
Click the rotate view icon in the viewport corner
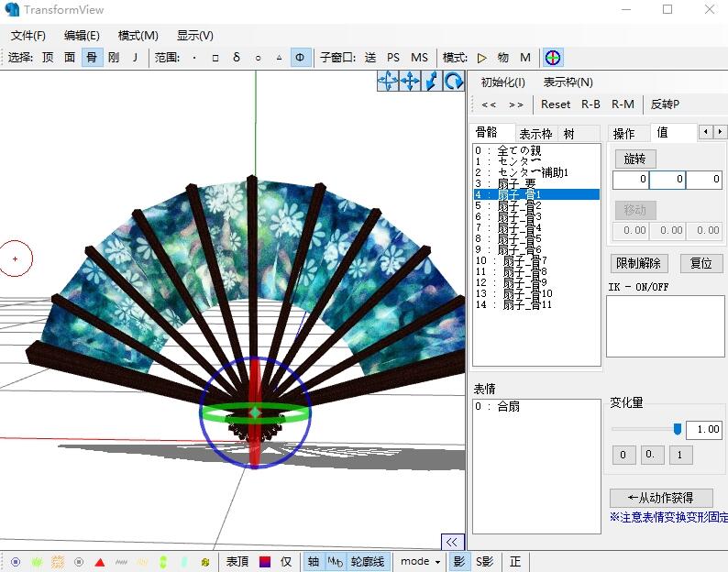pyautogui.click(x=454, y=82)
